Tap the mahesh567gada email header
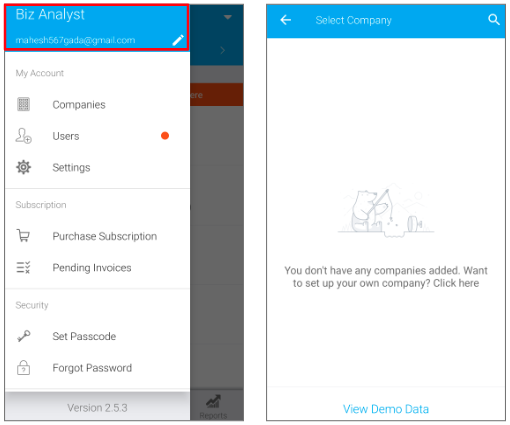 (75, 40)
